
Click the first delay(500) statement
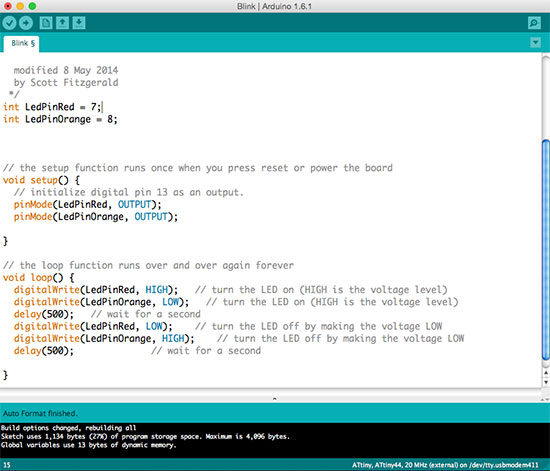(x=44, y=314)
